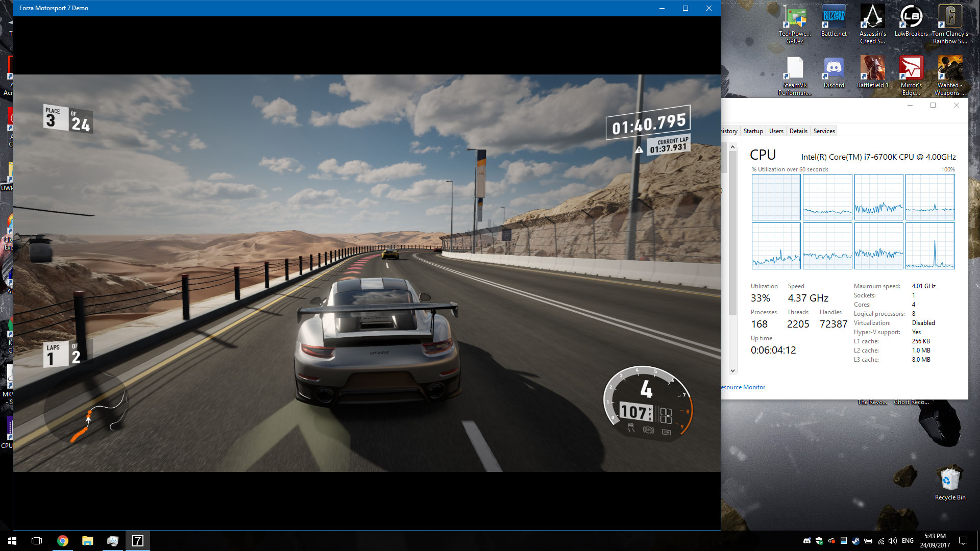The width and height of the screenshot is (980, 551).
Task: Click the Resource Monitor link
Action: tap(743, 387)
